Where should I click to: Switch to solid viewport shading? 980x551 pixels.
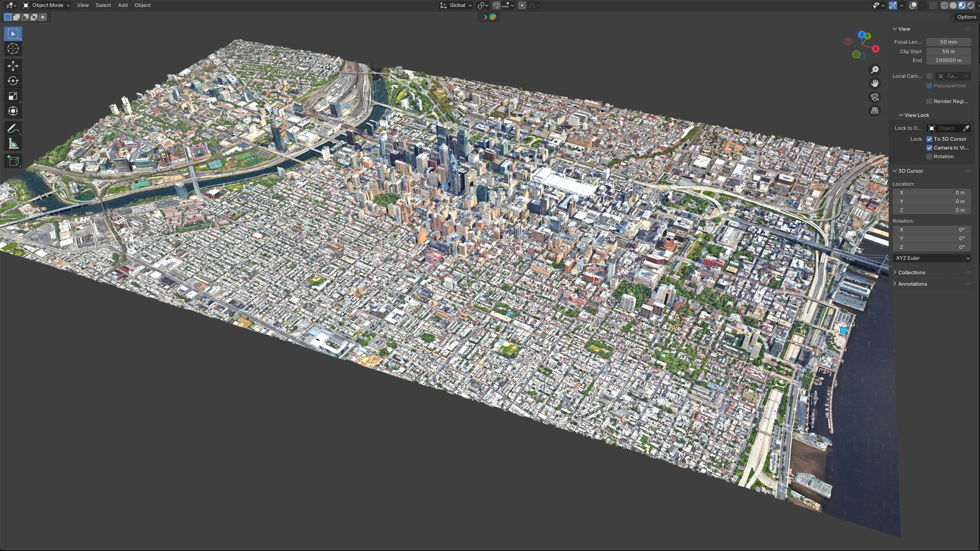(953, 5)
